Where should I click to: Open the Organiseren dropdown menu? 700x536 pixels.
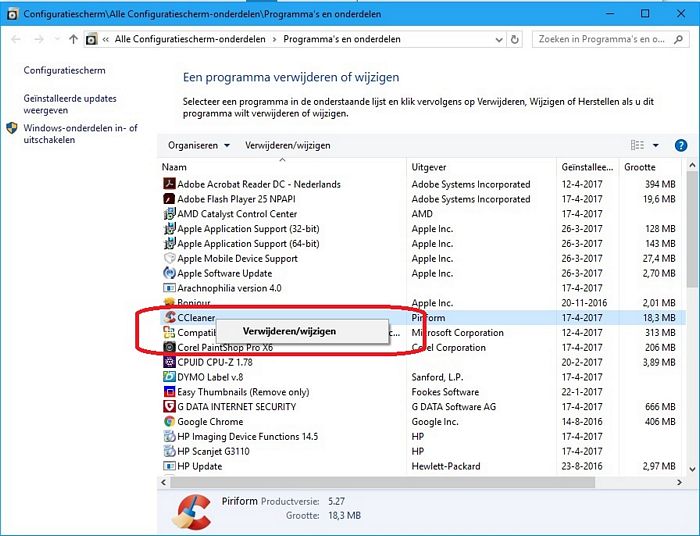[x=198, y=145]
